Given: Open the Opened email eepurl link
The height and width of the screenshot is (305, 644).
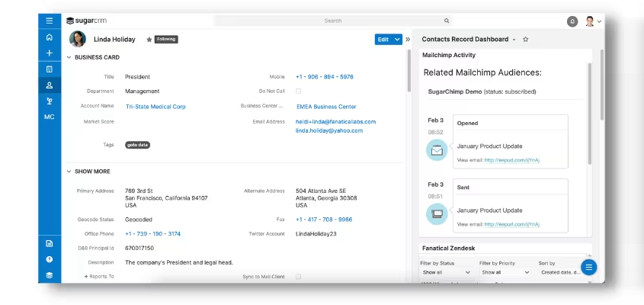Looking at the screenshot, I should [511, 160].
